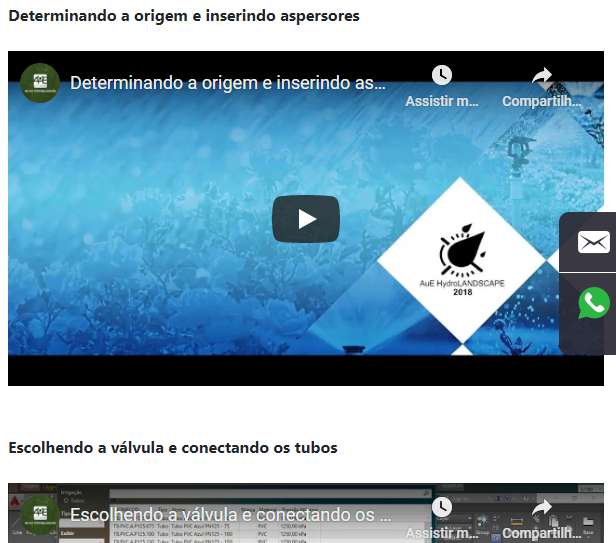Open the video title 'Determinando a origem e inserindo as...'

[228, 83]
